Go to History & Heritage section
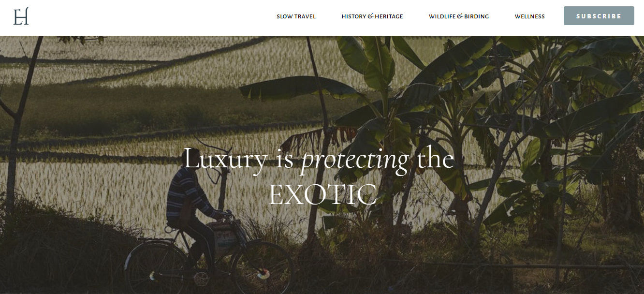This screenshot has height=294, width=644. coord(372,16)
